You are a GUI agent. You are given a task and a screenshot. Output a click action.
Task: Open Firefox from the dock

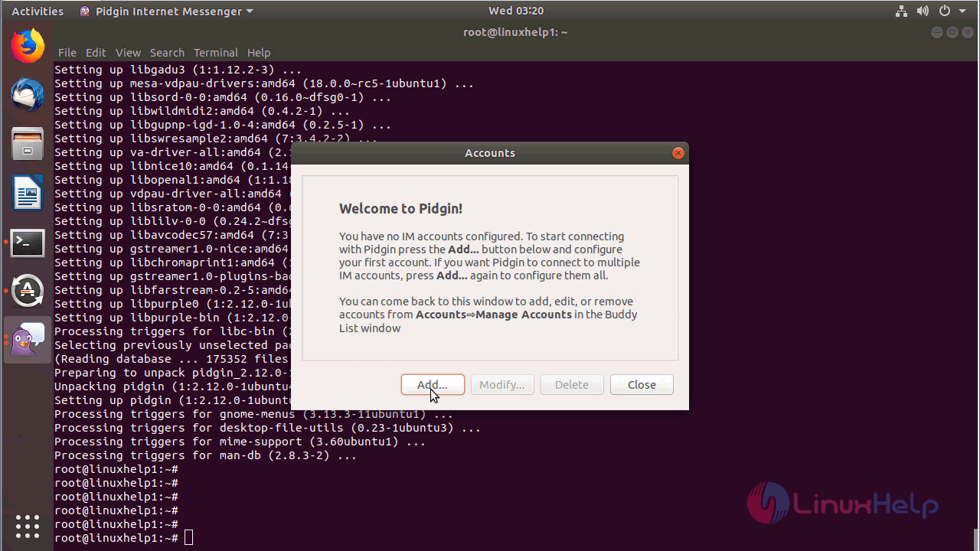point(28,47)
